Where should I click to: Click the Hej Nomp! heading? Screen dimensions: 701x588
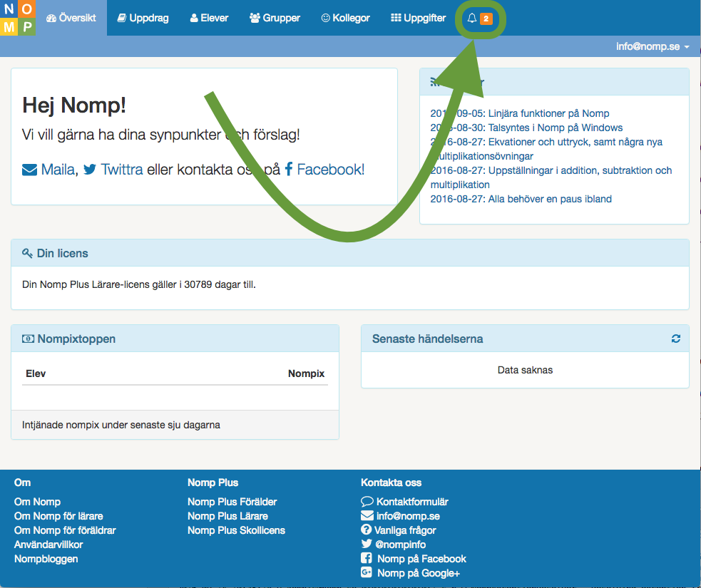(74, 105)
